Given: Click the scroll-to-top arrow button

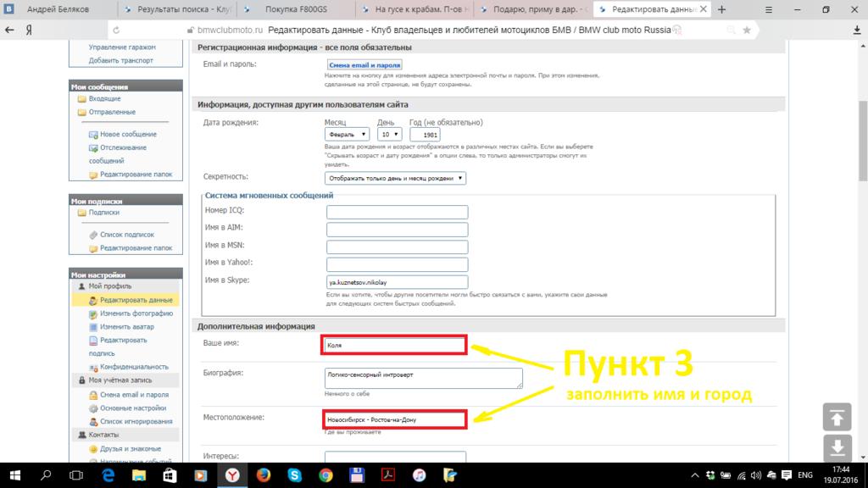Looking at the screenshot, I should 837,417.
